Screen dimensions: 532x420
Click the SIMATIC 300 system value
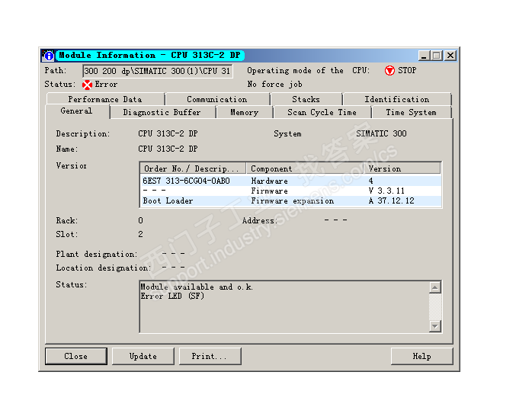(x=381, y=133)
